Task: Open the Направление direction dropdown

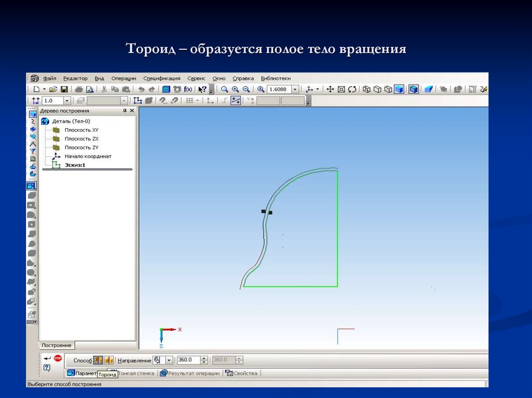Action: point(169,360)
